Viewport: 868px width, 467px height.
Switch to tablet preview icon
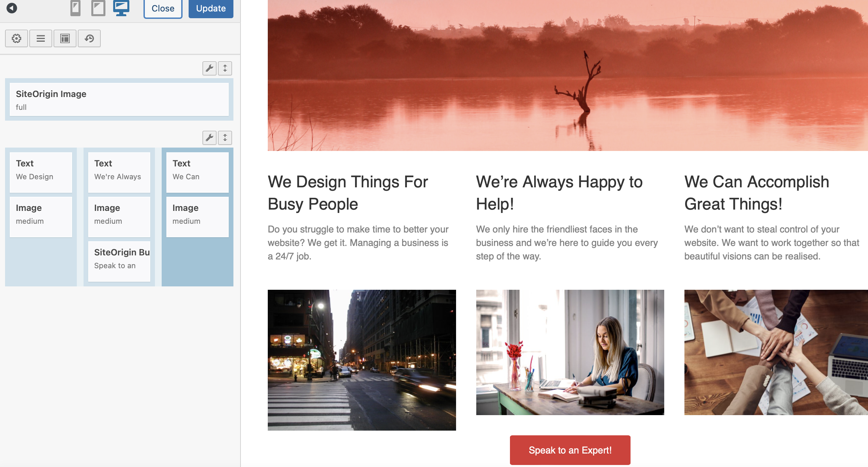[98, 8]
